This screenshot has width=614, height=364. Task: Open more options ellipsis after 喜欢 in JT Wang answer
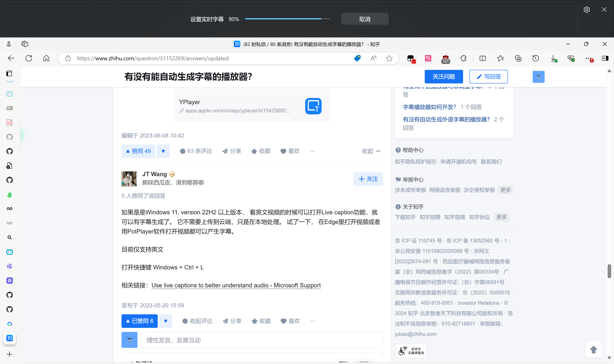312,321
